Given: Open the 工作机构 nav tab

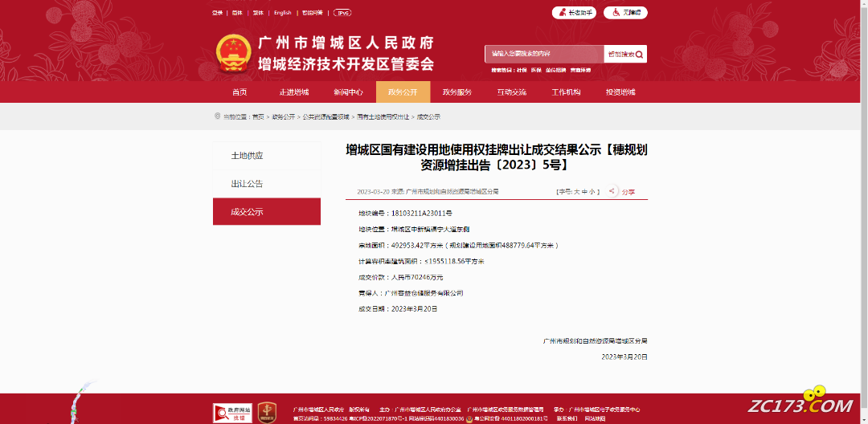Looking at the screenshot, I should click(x=566, y=92).
